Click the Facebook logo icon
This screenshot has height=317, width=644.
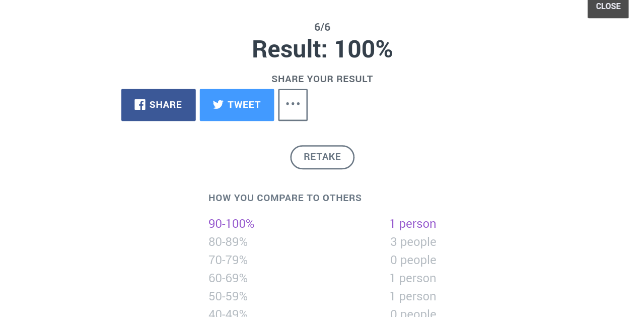click(x=140, y=105)
